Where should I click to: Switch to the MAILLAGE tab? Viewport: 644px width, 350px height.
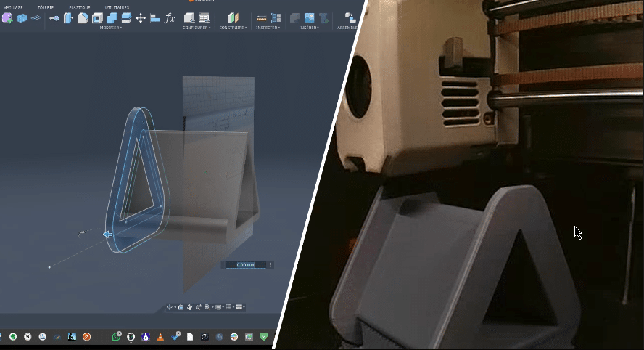click(13, 7)
